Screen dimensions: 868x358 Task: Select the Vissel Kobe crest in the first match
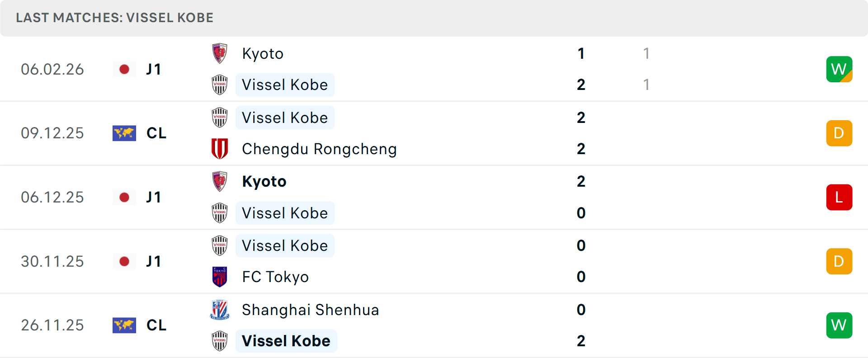220,85
